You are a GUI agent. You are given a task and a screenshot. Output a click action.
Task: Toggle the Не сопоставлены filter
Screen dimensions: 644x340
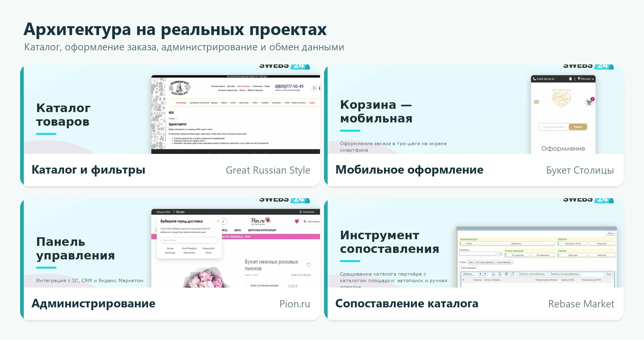[x=485, y=262]
